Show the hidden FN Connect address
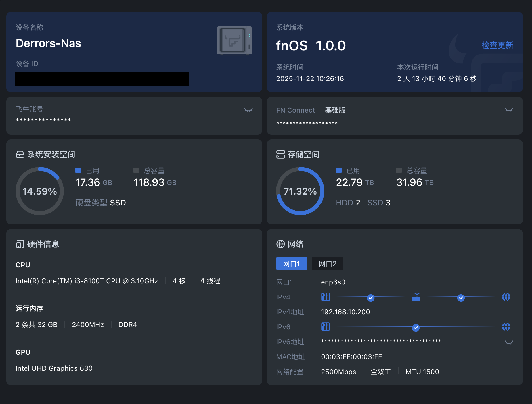Screen dimensions: 532x404 click(509, 110)
